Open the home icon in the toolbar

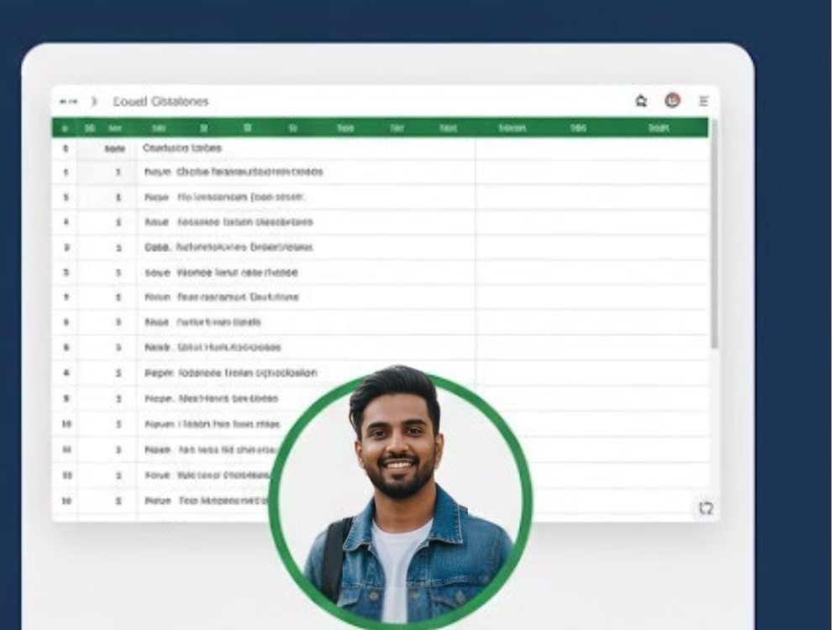pos(641,101)
